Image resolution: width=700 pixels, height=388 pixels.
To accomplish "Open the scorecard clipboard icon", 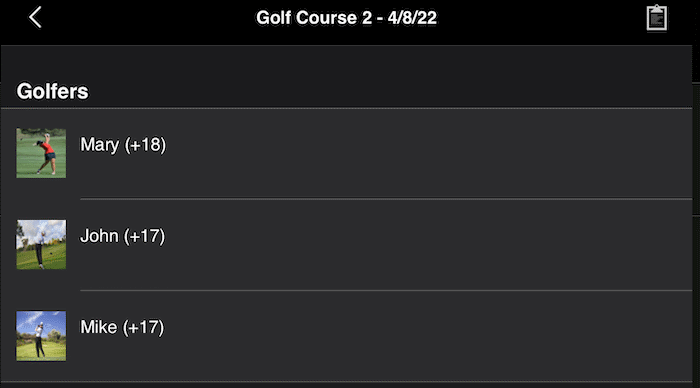I will click(x=657, y=18).
